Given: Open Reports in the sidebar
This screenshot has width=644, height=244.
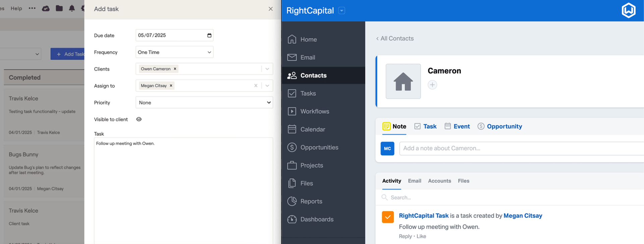Looking at the screenshot, I should tap(311, 201).
